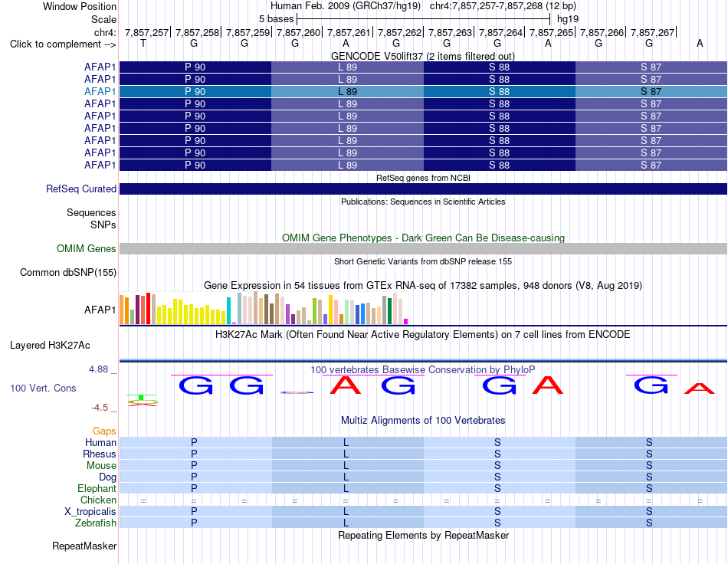
Task: Click position label 7,857,267 on the ruler
Action: click(x=652, y=32)
